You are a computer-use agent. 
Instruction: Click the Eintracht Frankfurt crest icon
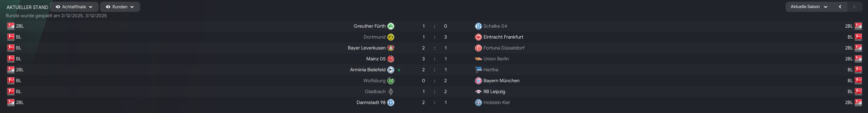click(478, 37)
